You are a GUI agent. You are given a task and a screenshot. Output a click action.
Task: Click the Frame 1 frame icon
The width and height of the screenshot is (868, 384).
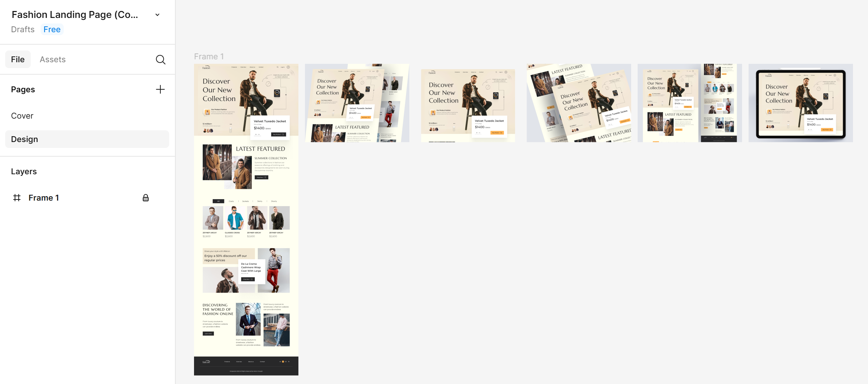[x=17, y=198]
